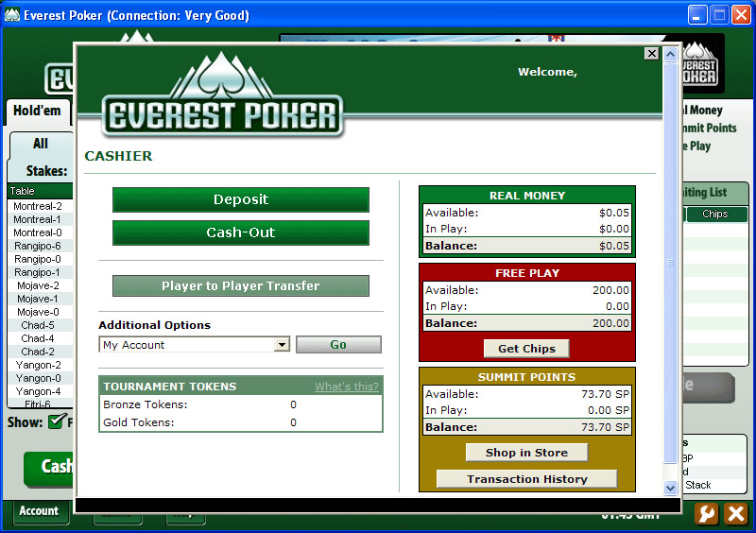Click the Account button in lobby

point(39,511)
